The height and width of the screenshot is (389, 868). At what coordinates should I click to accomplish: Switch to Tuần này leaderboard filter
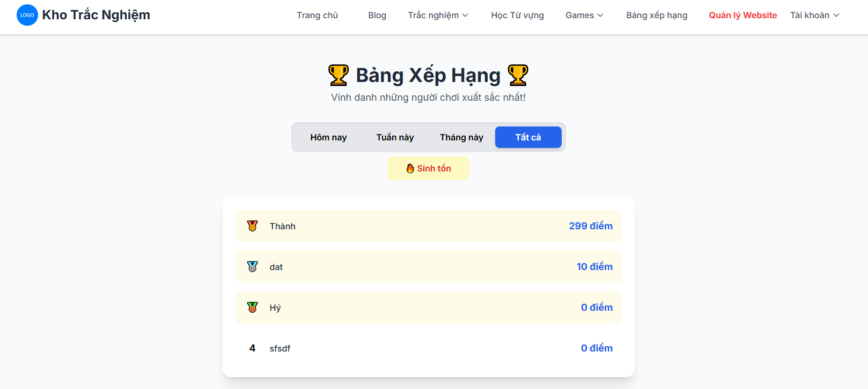(395, 137)
